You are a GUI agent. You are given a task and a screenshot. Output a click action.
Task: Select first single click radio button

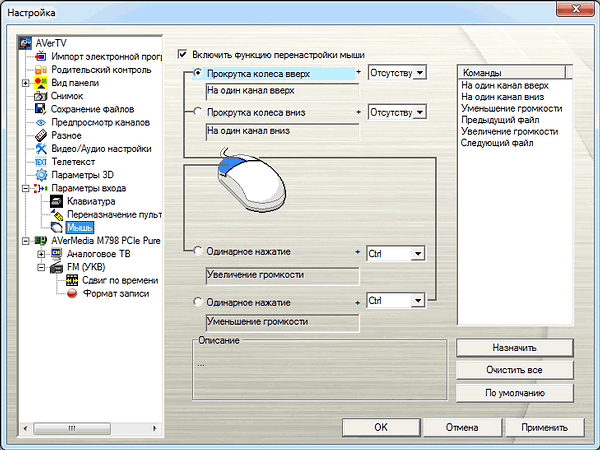pyautogui.click(x=198, y=251)
